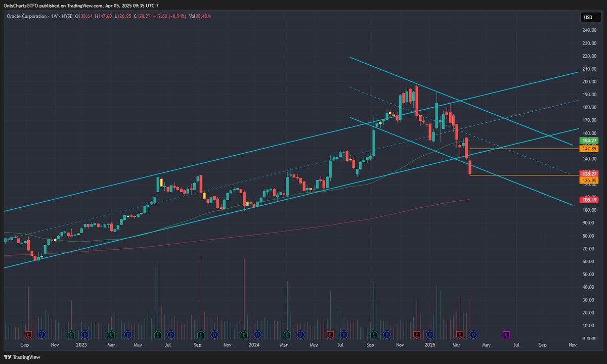Click the TradingView logo
Screen dimensions: 607x364
click(22, 357)
